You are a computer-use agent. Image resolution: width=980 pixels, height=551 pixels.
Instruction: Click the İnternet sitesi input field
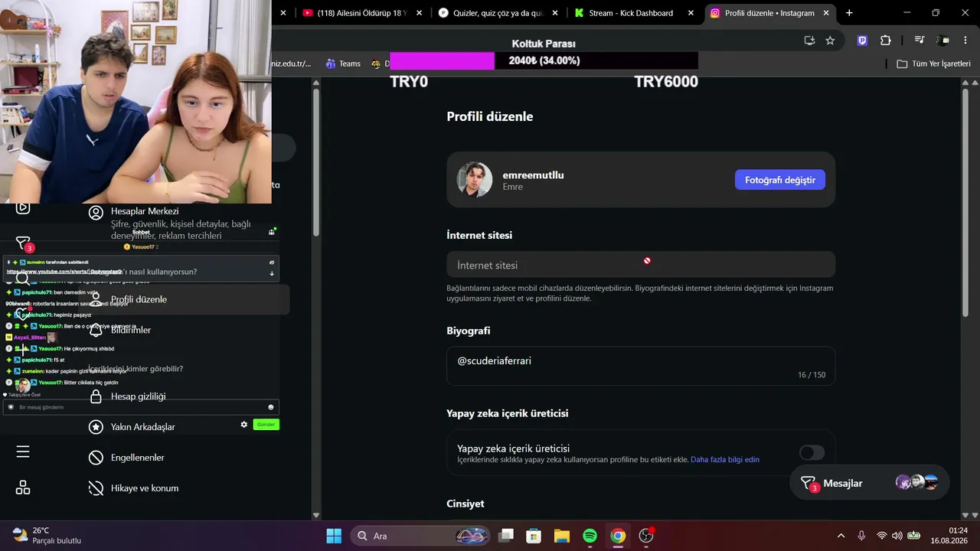point(641,265)
